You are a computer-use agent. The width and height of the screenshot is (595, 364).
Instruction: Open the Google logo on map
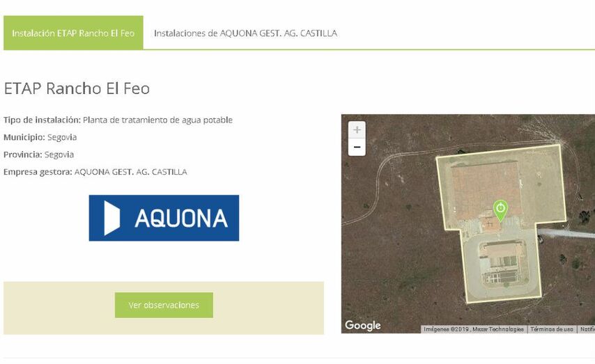(363, 325)
